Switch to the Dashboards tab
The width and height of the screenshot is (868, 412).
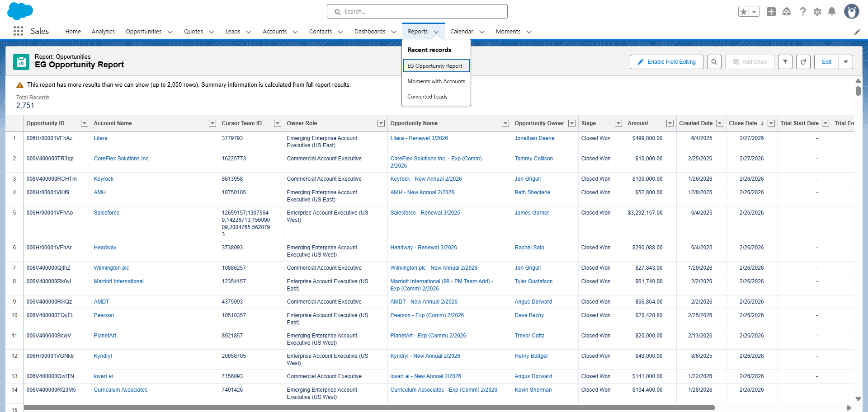click(370, 31)
